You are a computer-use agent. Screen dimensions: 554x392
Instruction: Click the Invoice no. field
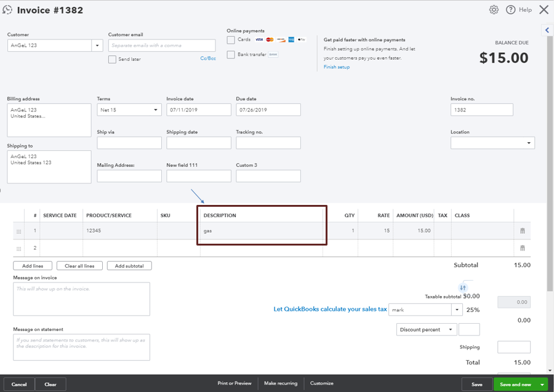pos(481,110)
